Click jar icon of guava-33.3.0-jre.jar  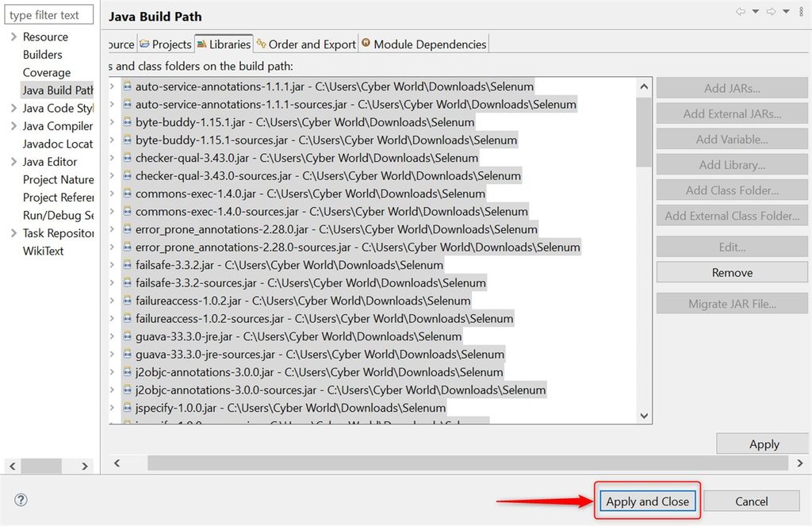pyautogui.click(x=127, y=337)
